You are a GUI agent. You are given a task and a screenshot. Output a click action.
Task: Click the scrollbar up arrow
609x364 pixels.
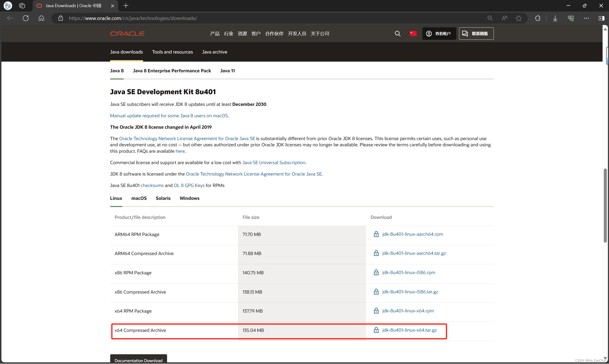coord(605,29)
